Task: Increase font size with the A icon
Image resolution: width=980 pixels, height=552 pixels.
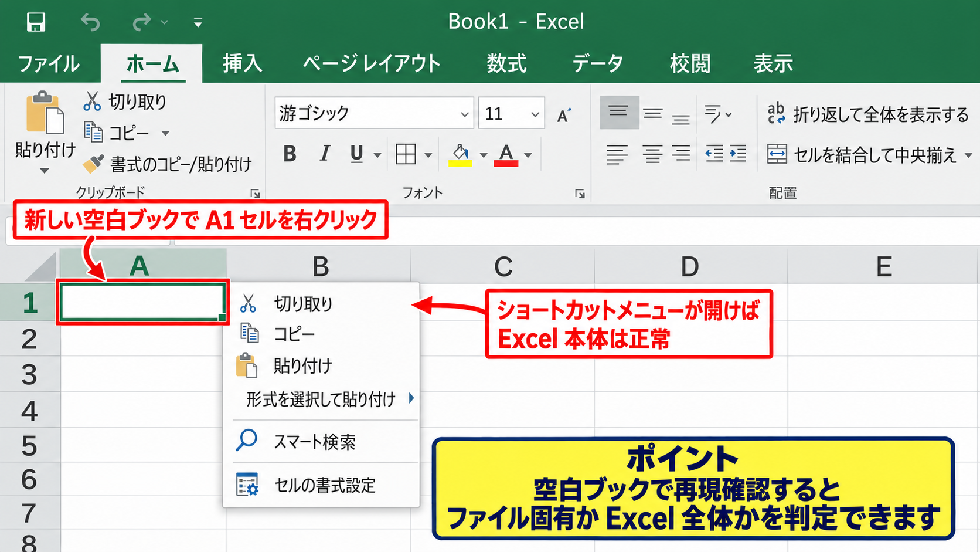Action: point(564,115)
